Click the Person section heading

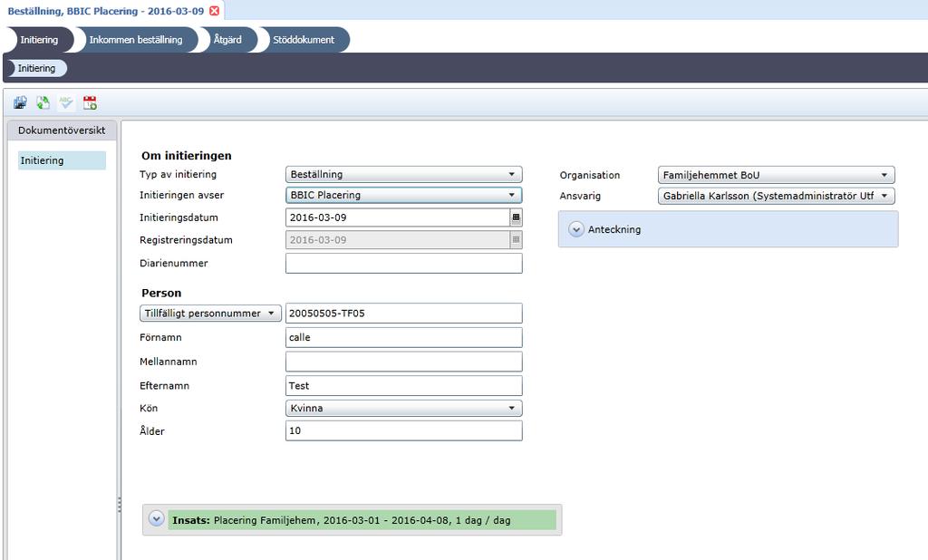[x=161, y=293]
